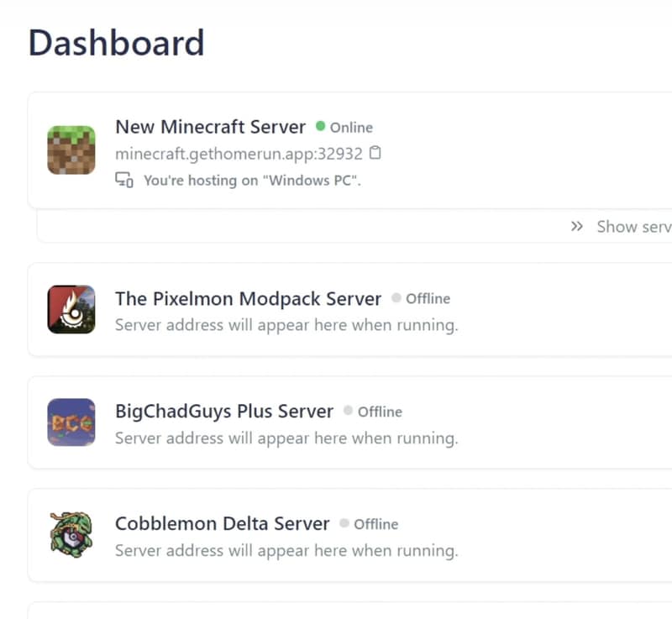Expand using the double chevron arrow
Viewport: 672px width, 619px height.
tap(577, 226)
